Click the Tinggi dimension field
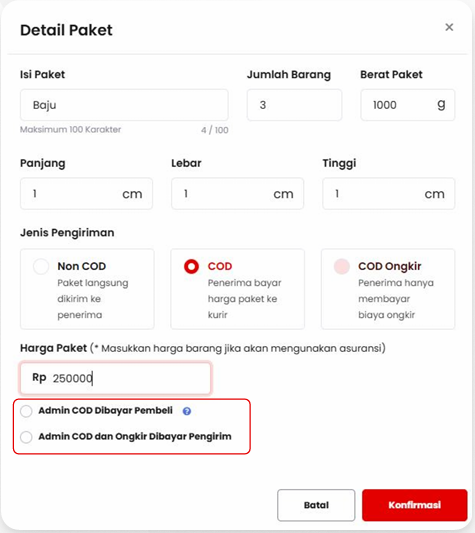This screenshot has height=533, width=475. coord(389,194)
